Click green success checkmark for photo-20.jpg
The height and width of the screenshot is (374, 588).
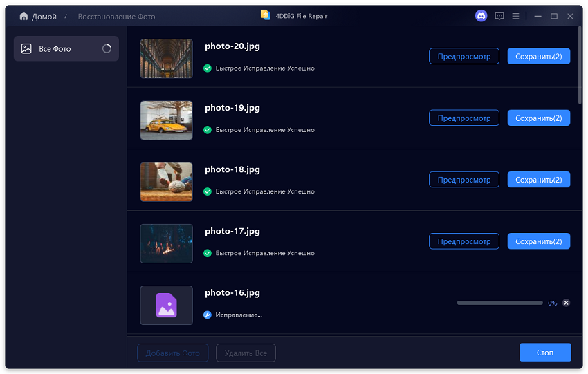click(208, 68)
